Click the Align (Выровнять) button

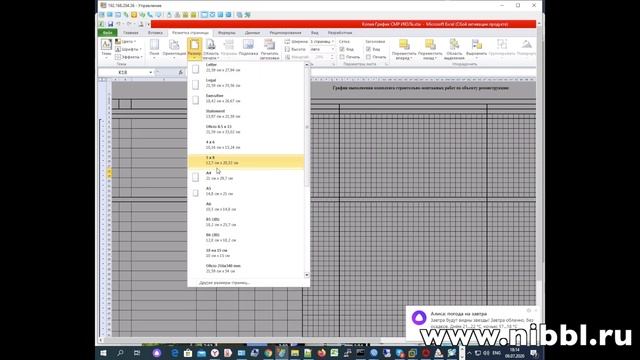coord(476,49)
